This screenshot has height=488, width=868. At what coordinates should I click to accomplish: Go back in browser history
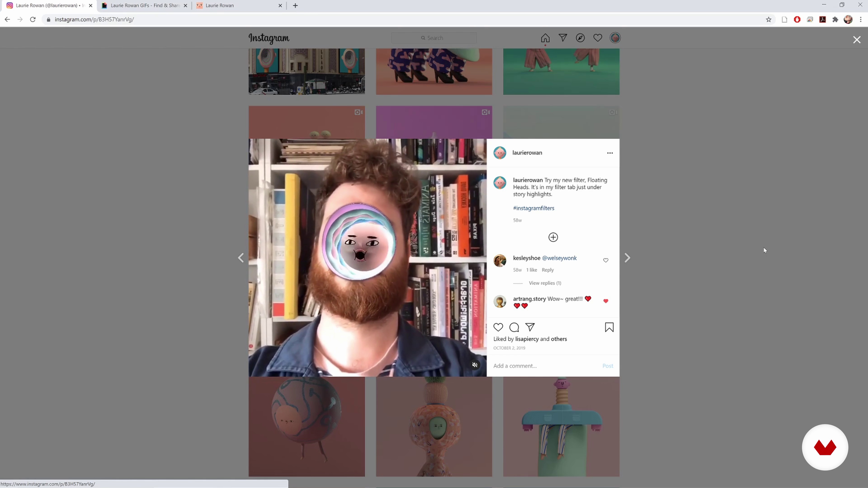[x=7, y=19]
